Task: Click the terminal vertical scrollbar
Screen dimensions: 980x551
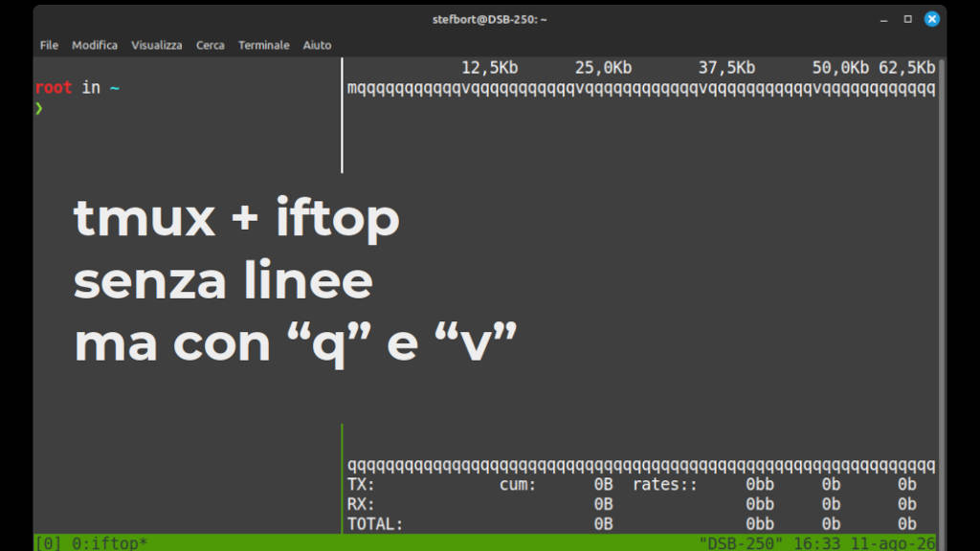Action: (x=942, y=297)
